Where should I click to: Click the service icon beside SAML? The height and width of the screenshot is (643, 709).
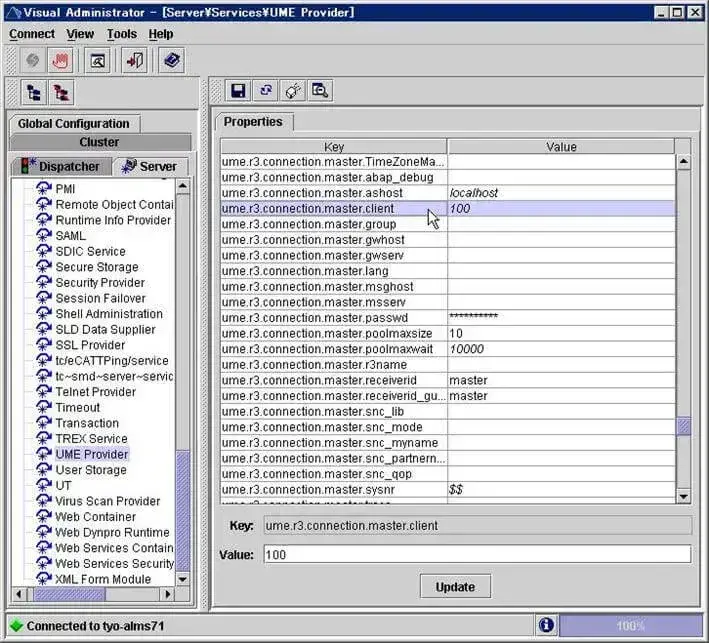tap(43, 235)
